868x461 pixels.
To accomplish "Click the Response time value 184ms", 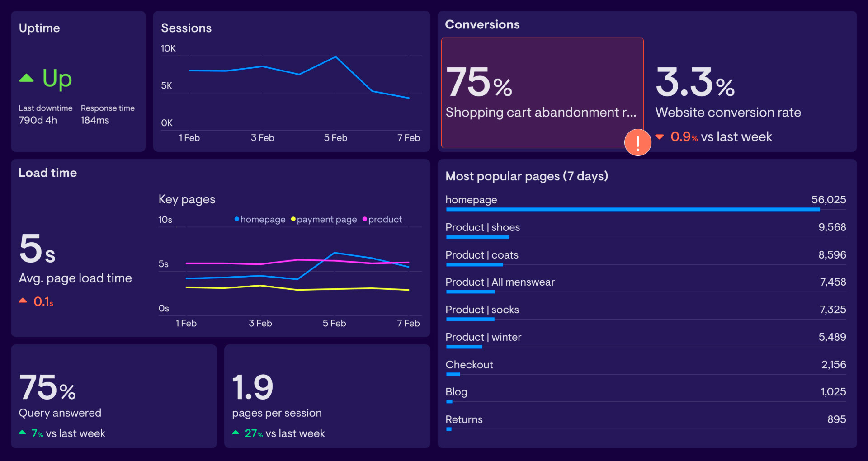I will (x=95, y=120).
